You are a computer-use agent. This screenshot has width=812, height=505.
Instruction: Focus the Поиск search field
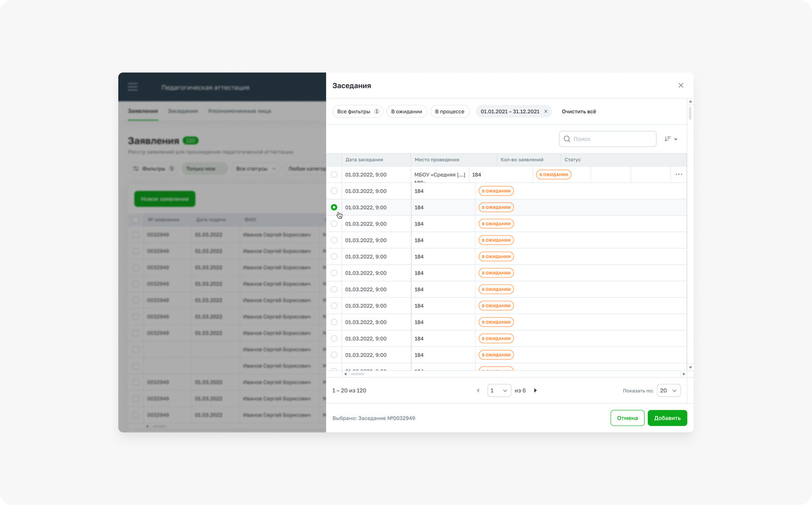click(x=608, y=139)
